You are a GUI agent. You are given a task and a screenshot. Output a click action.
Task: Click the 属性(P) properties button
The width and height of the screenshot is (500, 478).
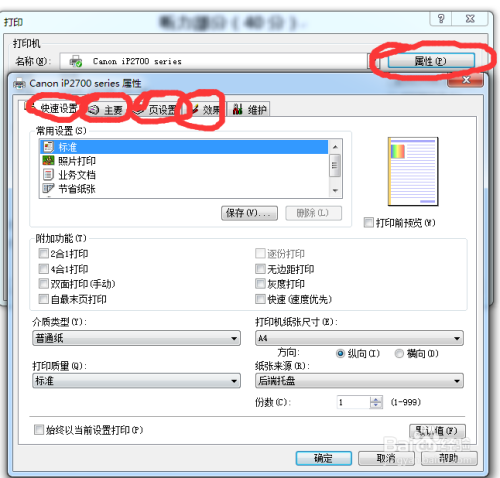(x=431, y=61)
